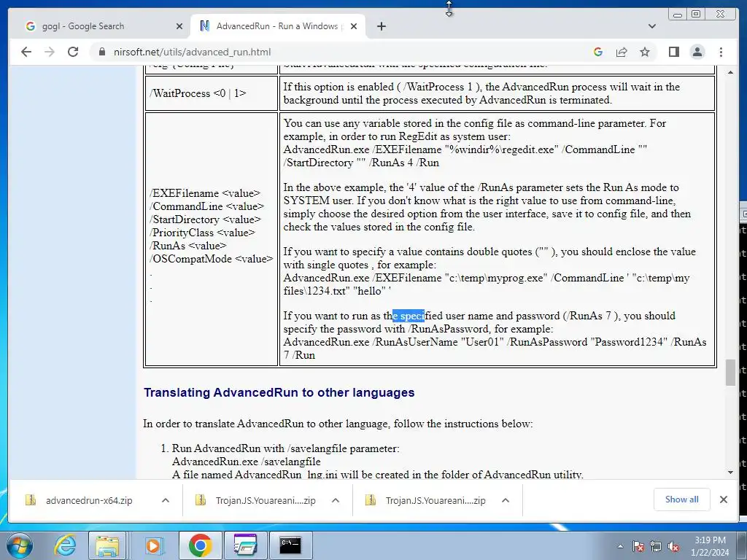Expand options for first Trojan.JS.Youareani zip

point(336,500)
